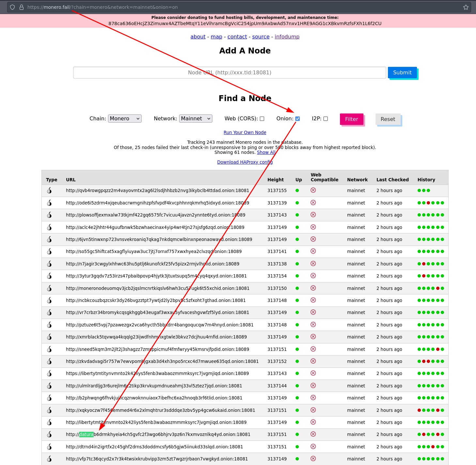This screenshot has width=476, height=465.
Task: Click the ulmlrardljg3r onion URL
Action: tap(154, 386)
